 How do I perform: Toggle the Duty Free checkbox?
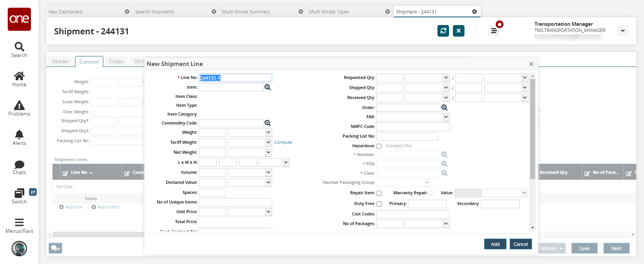(x=379, y=204)
